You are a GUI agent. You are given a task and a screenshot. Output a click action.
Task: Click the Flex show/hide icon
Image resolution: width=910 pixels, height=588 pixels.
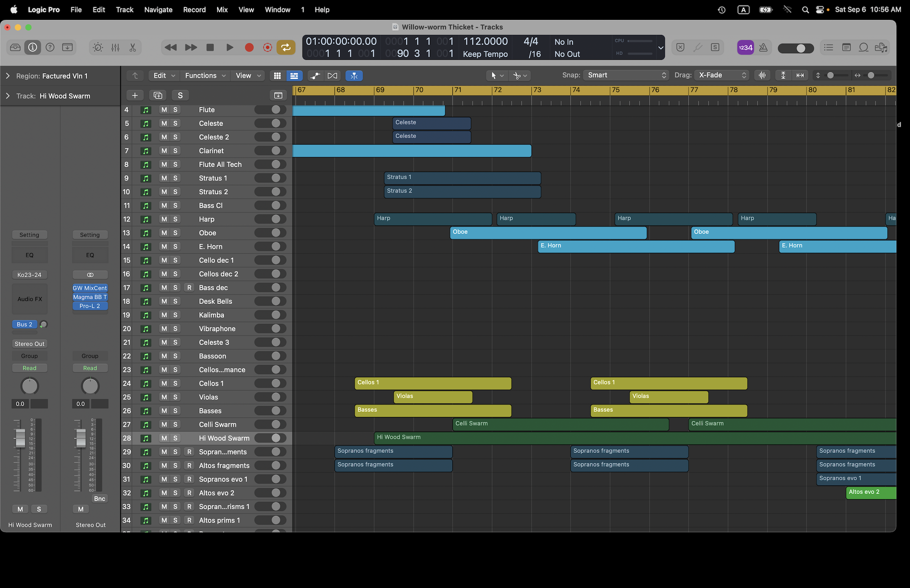coord(332,76)
